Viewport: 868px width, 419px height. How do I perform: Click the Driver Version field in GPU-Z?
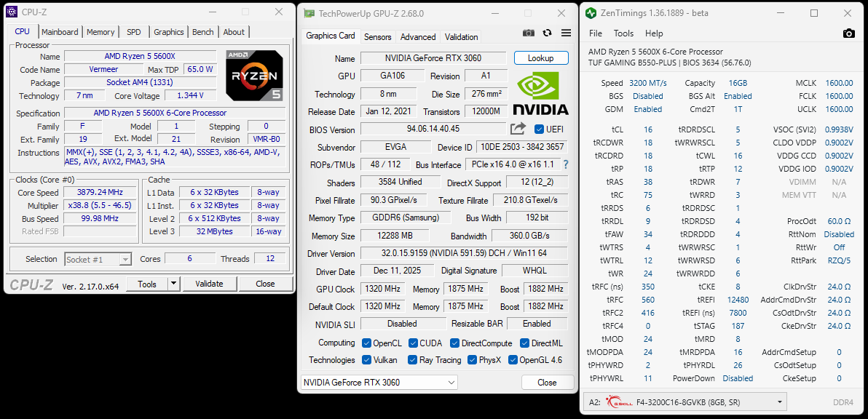click(x=464, y=253)
